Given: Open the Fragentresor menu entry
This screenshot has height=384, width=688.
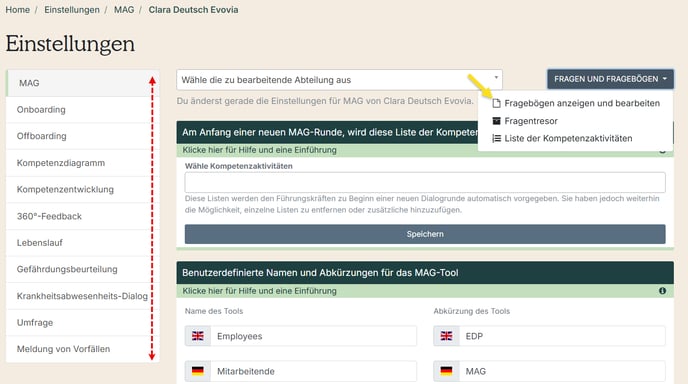Looking at the screenshot, I should tap(576, 121).
